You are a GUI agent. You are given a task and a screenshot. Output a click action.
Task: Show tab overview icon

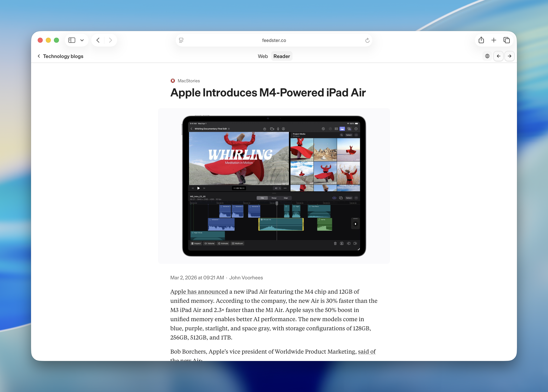(507, 40)
